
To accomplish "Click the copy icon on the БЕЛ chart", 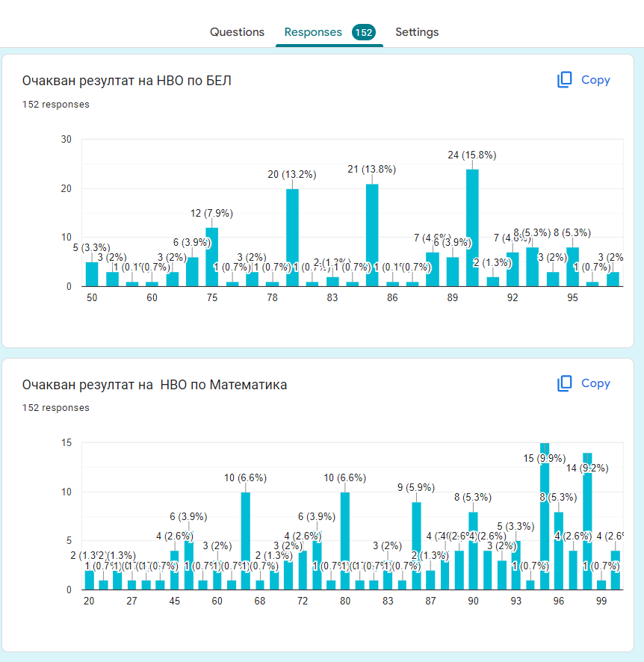I will coord(564,80).
